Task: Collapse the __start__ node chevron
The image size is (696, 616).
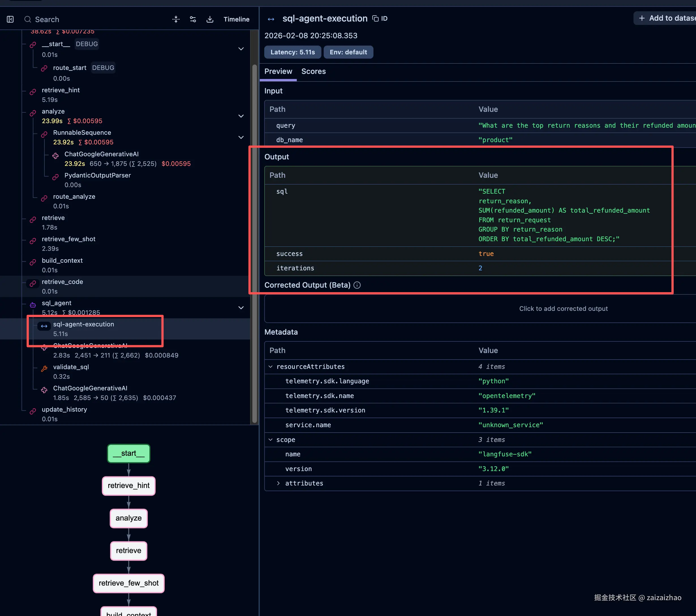Action: [x=241, y=49]
